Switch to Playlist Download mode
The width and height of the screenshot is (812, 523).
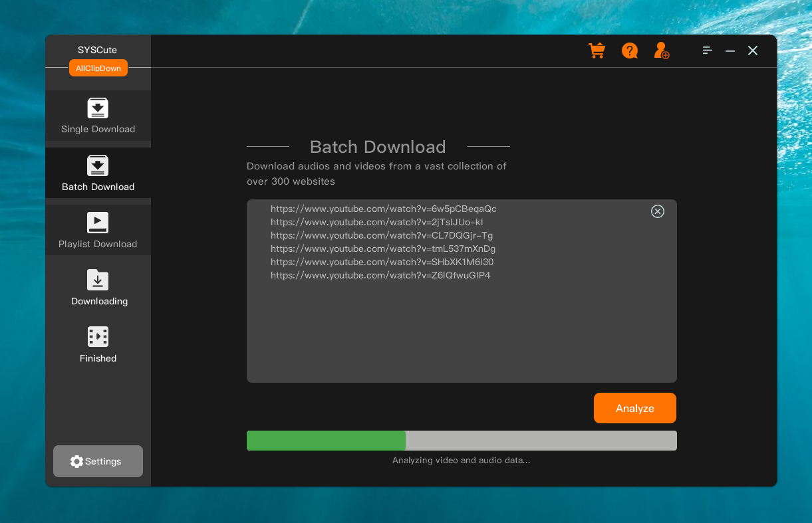[x=97, y=231]
